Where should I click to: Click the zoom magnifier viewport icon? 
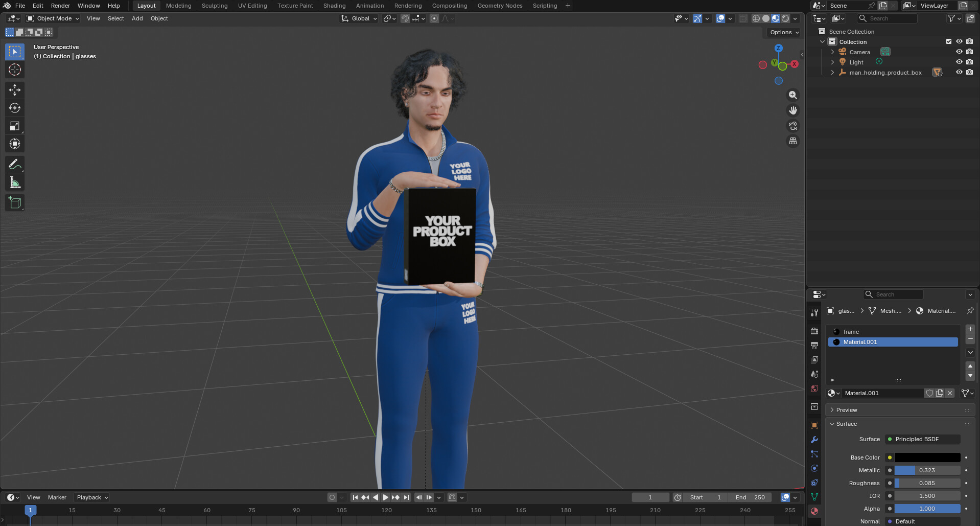(x=793, y=95)
